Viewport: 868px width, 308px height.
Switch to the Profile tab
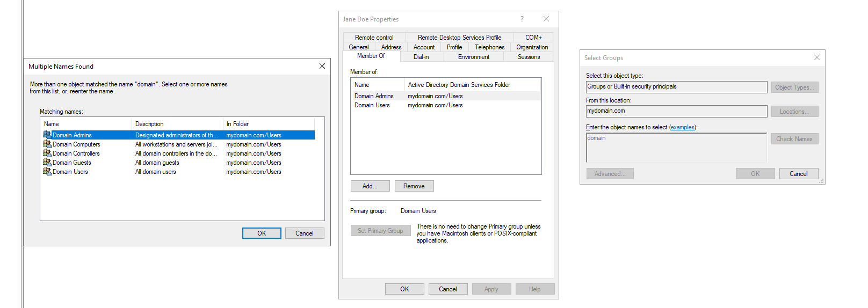454,47
